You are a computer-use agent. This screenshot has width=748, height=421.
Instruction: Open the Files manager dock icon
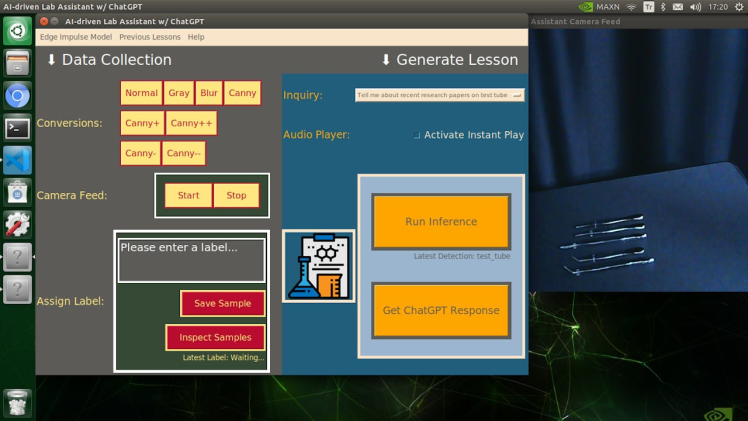tap(17, 63)
